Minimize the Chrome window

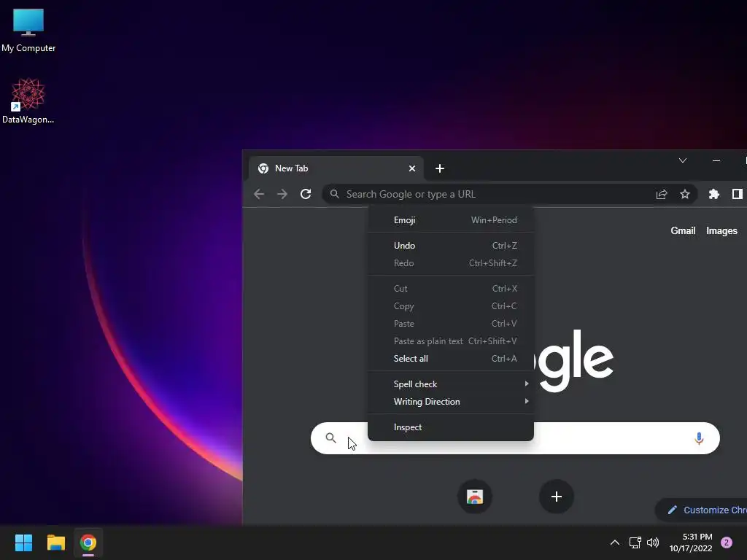[716, 160]
